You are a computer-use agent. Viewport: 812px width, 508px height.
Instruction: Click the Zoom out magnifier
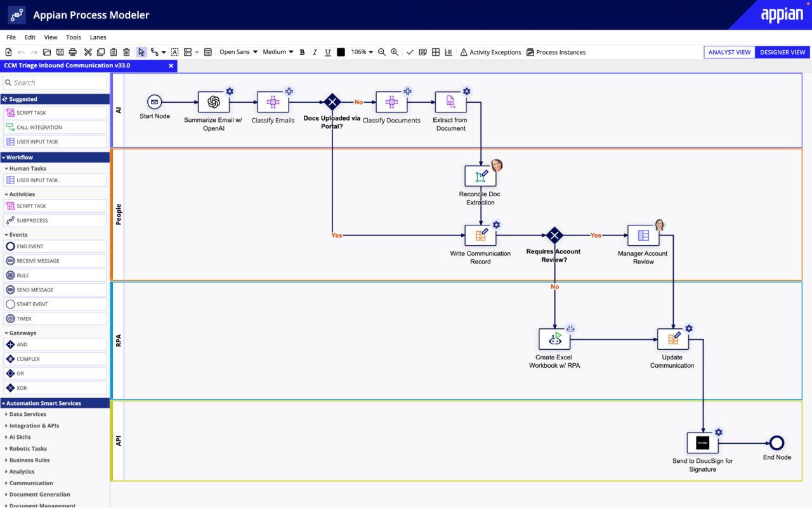(382, 52)
